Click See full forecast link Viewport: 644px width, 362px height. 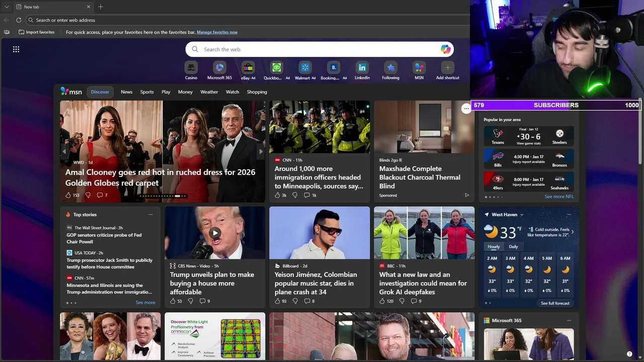click(x=555, y=303)
